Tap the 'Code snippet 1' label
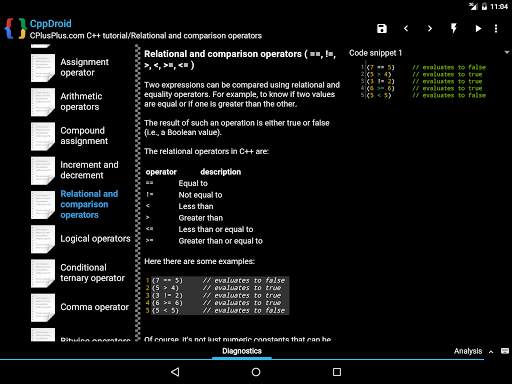Image resolution: width=512 pixels, height=384 pixels. 375,53
